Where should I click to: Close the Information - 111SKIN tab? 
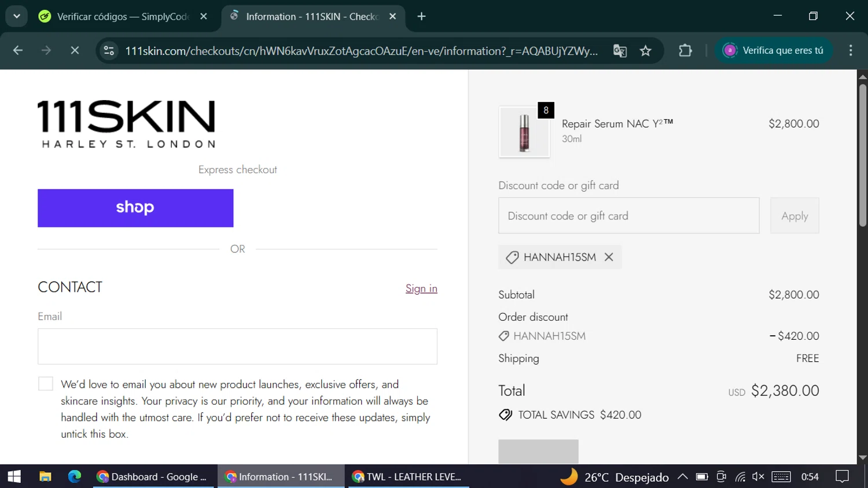coord(393,16)
